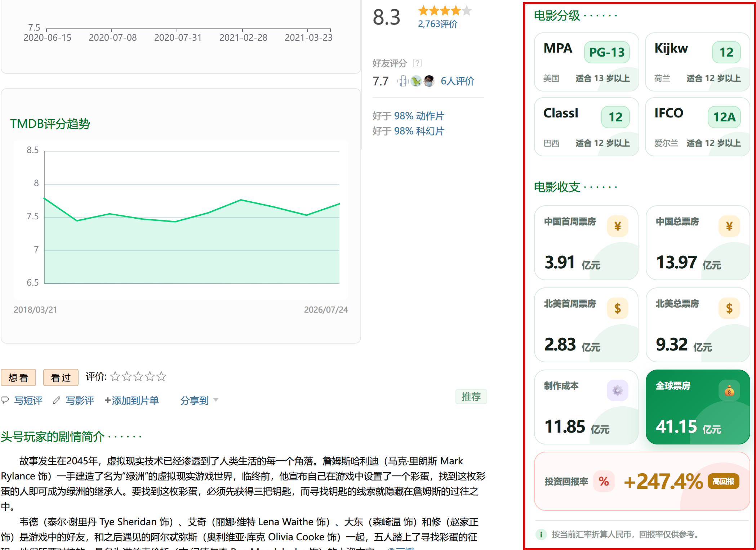Viewport: 756px width, 550px height.
Task: Click the PG-13 rating badge in MPA card
Action: [607, 52]
